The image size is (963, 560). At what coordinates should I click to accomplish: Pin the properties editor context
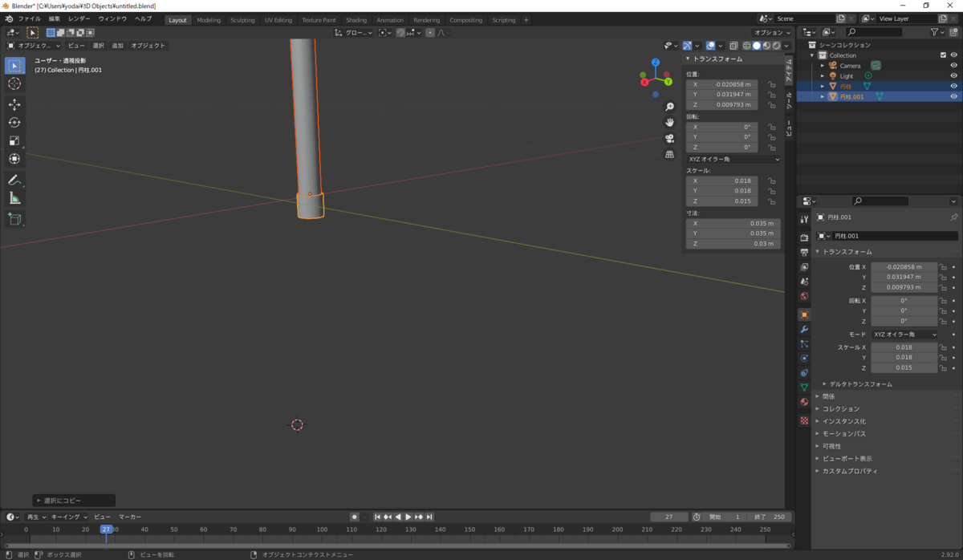click(x=953, y=217)
